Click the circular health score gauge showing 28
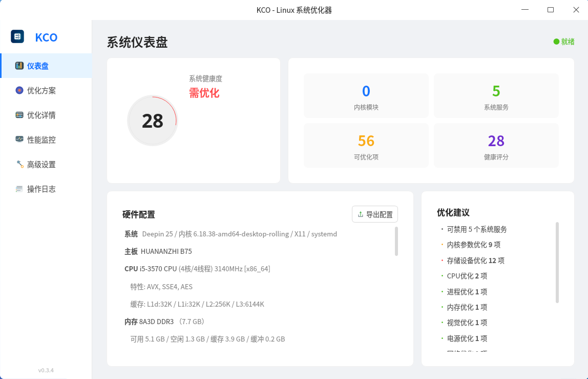 click(152, 121)
